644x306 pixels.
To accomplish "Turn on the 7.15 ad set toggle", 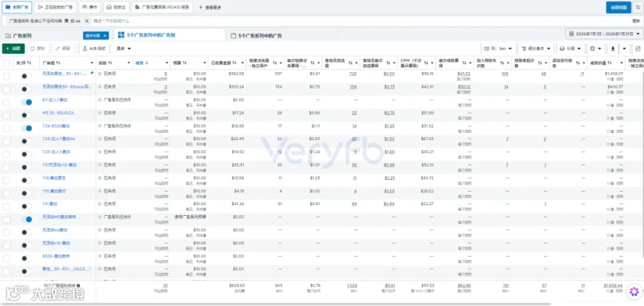I will click(x=26, y=194).
